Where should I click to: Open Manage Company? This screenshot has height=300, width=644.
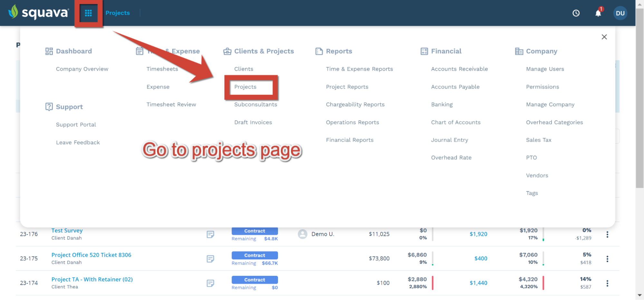click(550, 105)
